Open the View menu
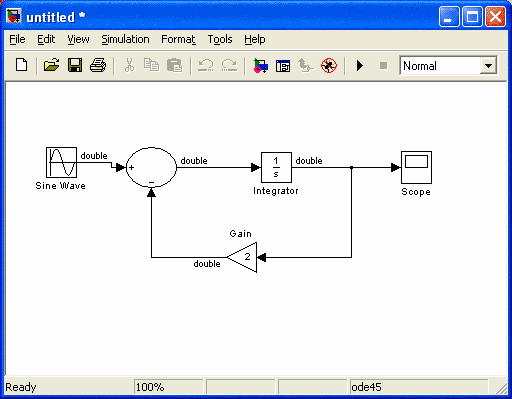The image size is (512, 399). [x=78, y=39]
